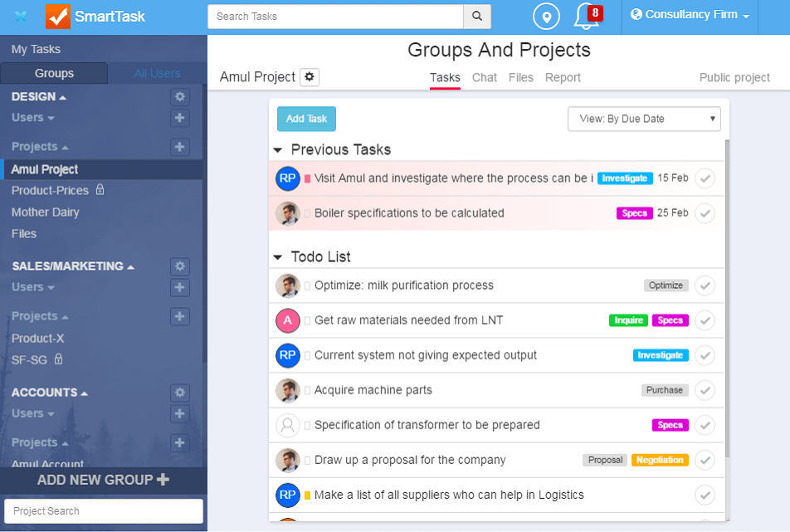This screenshot has height=532, width=790.
Task: Click Investigate tag on Visit Amul task
Action: click(x=625, y=178)
